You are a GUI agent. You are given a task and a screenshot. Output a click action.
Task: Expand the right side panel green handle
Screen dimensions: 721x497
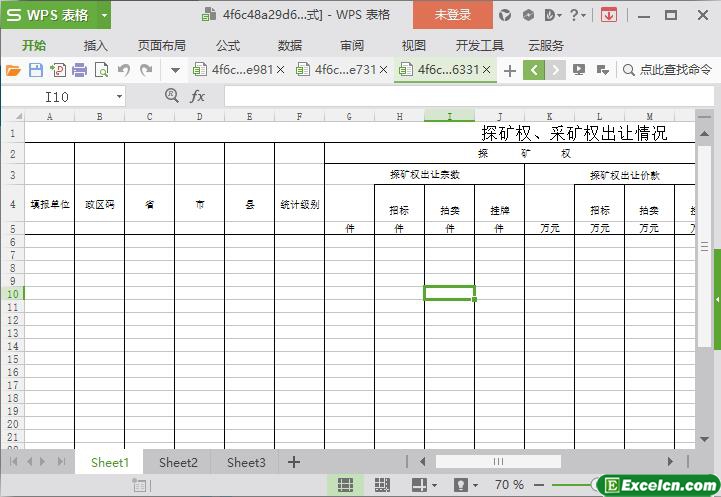click(x=717, y=299)
